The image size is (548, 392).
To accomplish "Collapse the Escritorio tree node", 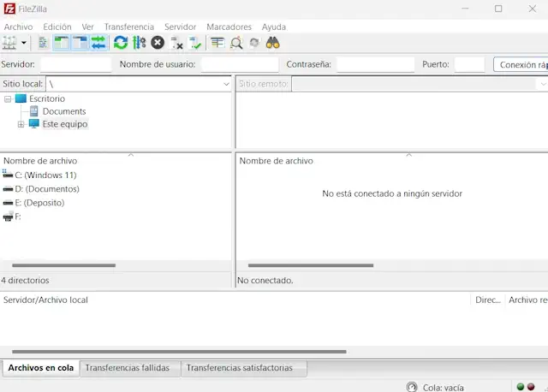I will [8, 99].
